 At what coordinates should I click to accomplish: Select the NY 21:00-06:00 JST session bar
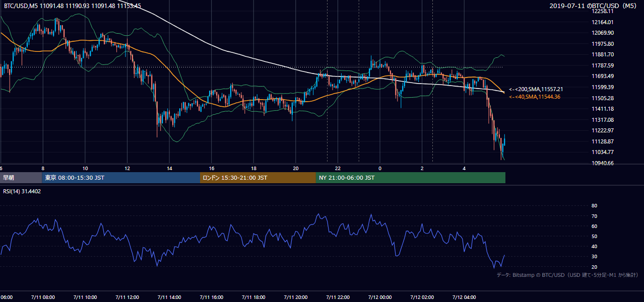pyautogui.click(x=411, y=178)
